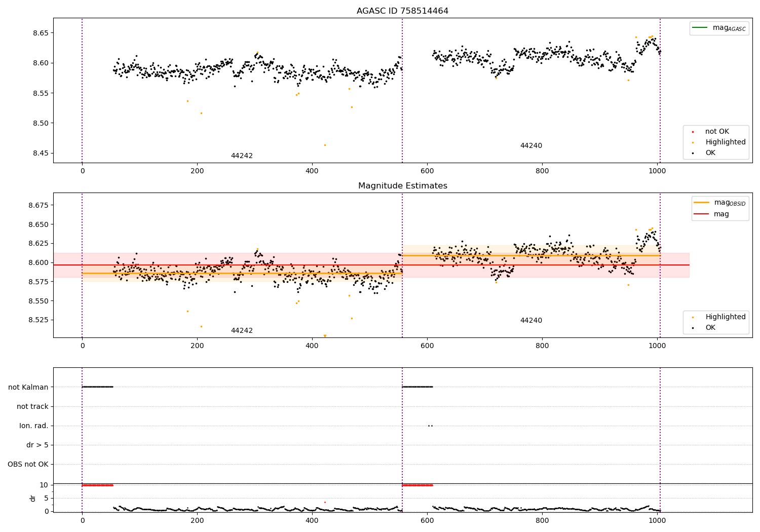Click obsid label 44242 in the middle plot
760x532 pixels.
[x=242, y=331]
